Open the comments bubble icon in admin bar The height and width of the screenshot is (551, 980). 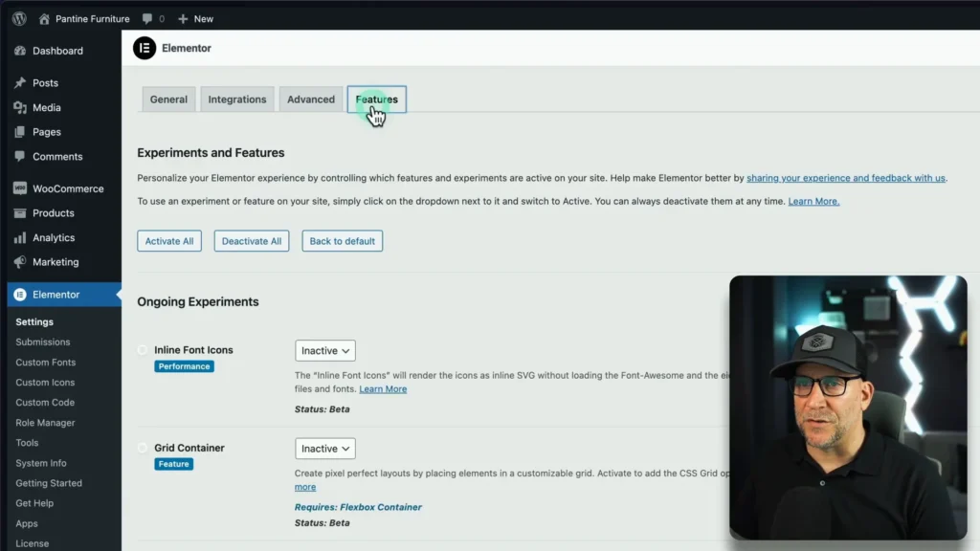(x=146, y=19)
